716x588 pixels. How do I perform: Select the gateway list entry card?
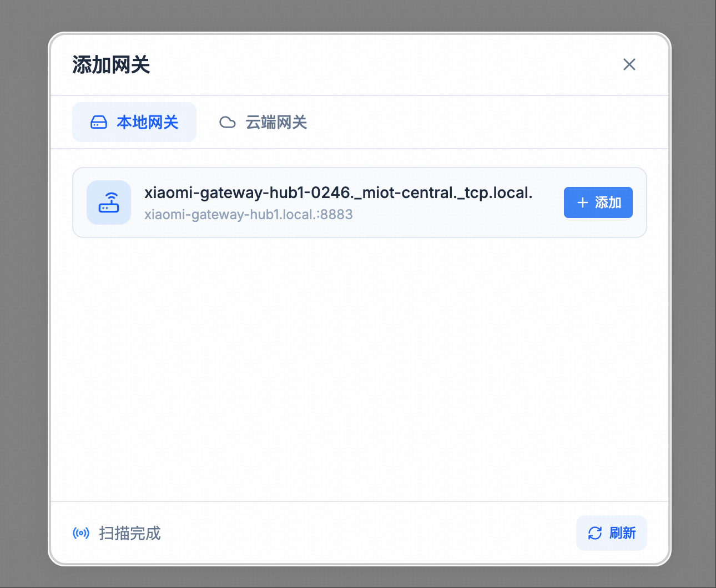360,202
